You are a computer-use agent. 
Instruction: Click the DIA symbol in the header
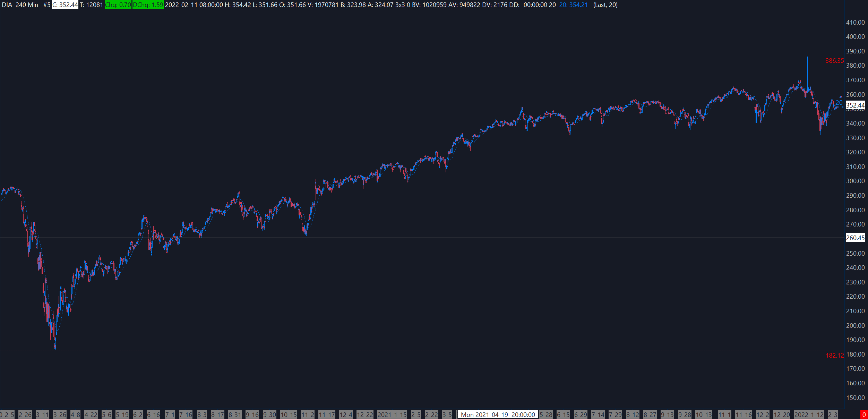pyautogui.click(x=7, y=5)
